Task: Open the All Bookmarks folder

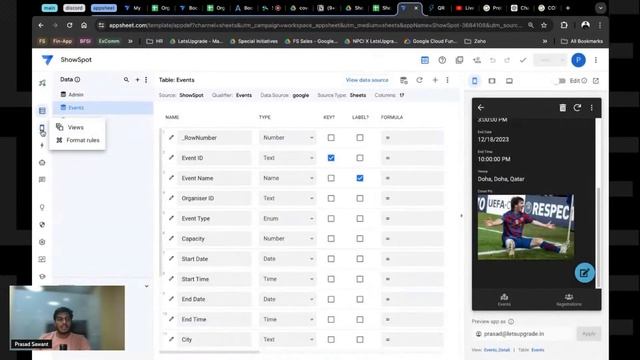Action: click(x=582, y=41)
